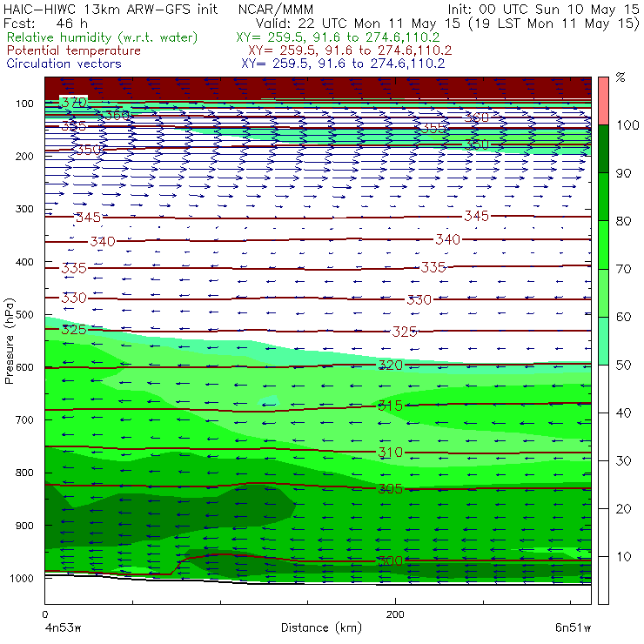Click the "70" colorbar scale label

point(623,270)
